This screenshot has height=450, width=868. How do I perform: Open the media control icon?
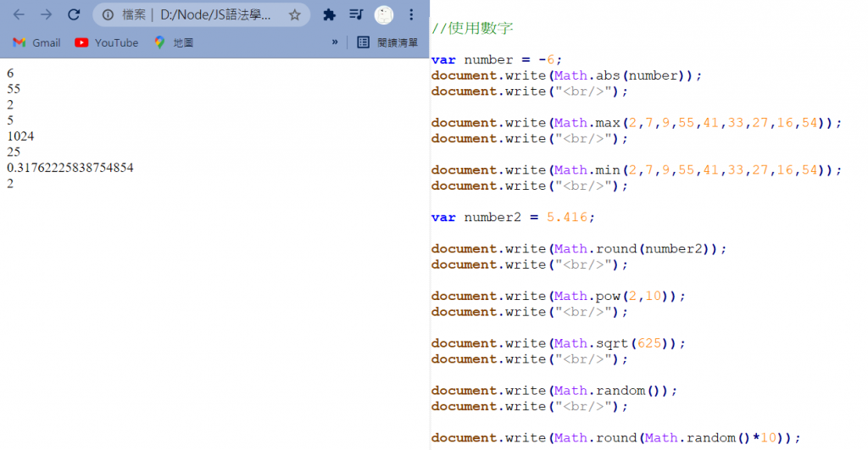(356, 15)
